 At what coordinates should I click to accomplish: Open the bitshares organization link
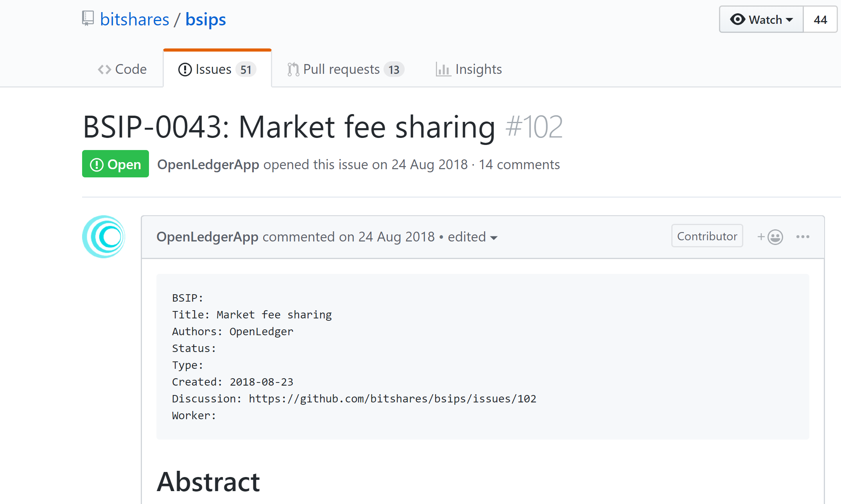click(x=134, y=20)
